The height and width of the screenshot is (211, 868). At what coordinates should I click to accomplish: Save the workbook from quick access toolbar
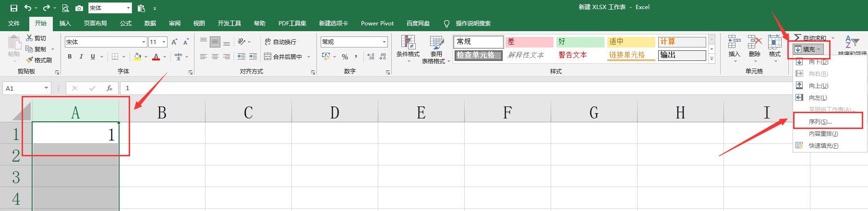click(x=14, y=8)
